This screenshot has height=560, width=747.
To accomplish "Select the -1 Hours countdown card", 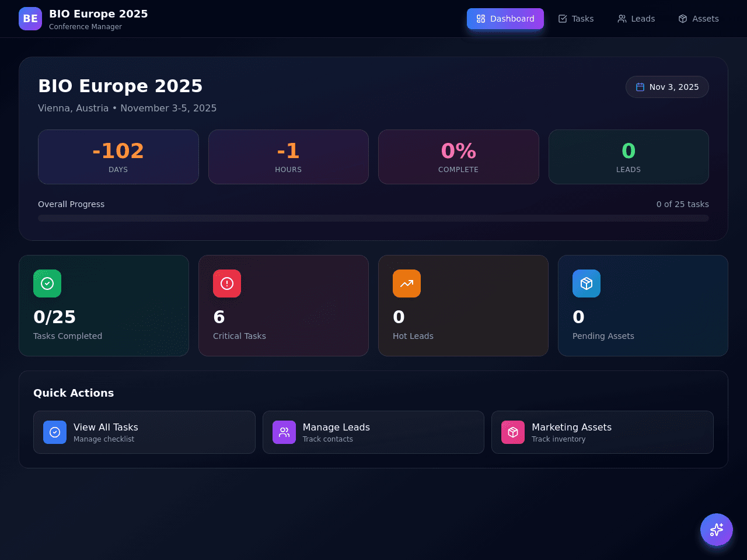I will 288,157.
